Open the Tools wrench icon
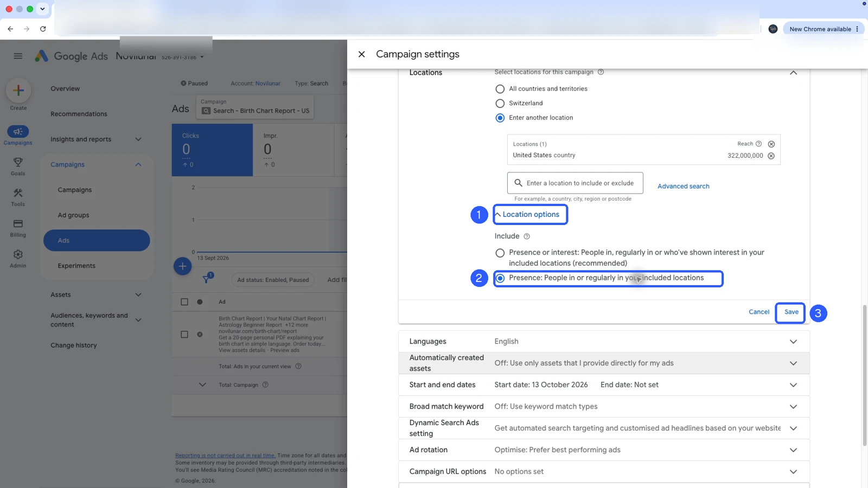 [x=18, y=193]
